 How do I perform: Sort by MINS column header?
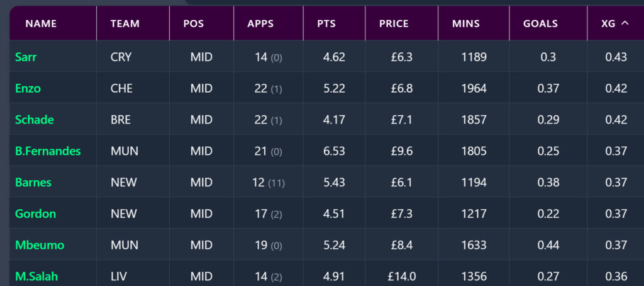click(x=465, y=24)
